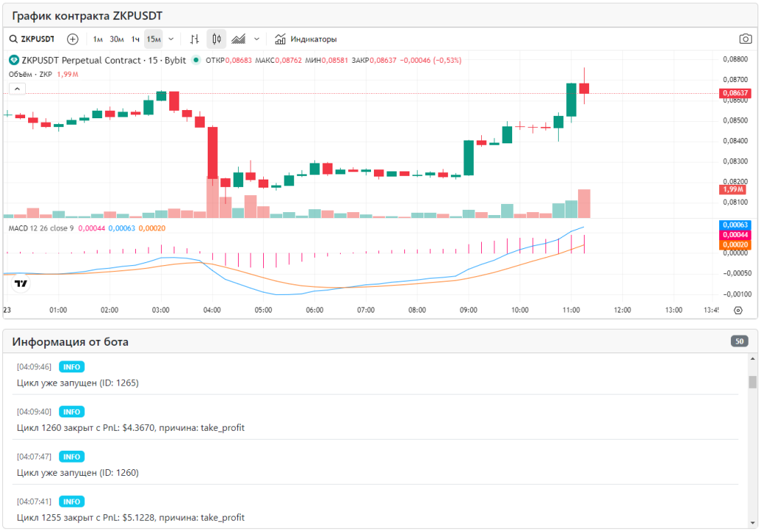Viewport: 762px width, 532px height.
Task: Choose the area chart type icon
Action: click(x=239, y=39)
